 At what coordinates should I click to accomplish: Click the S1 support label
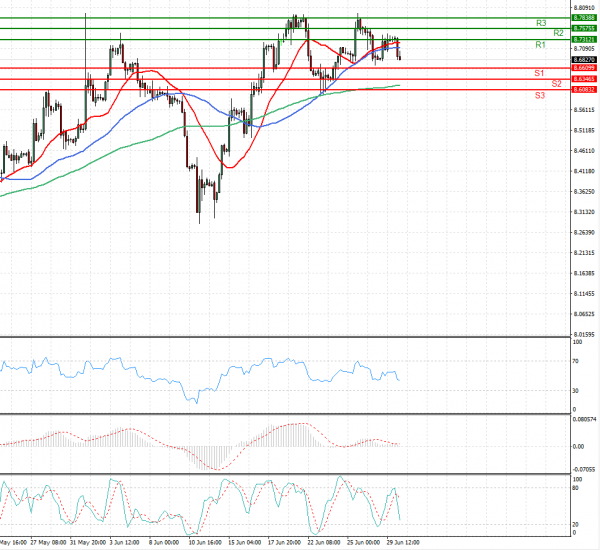click(x=539, y=73)
